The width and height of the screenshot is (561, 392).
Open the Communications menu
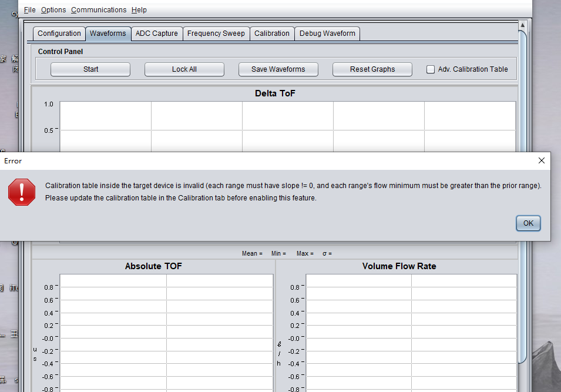(99, 10)
